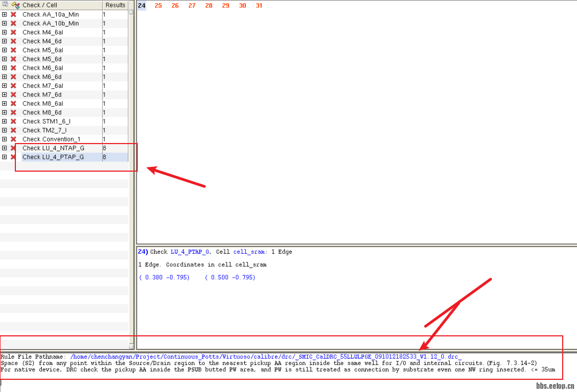Select Check Convention_1 in the tree
The height and width of the screenshot is (392, 577).
(x=51, y=139)
